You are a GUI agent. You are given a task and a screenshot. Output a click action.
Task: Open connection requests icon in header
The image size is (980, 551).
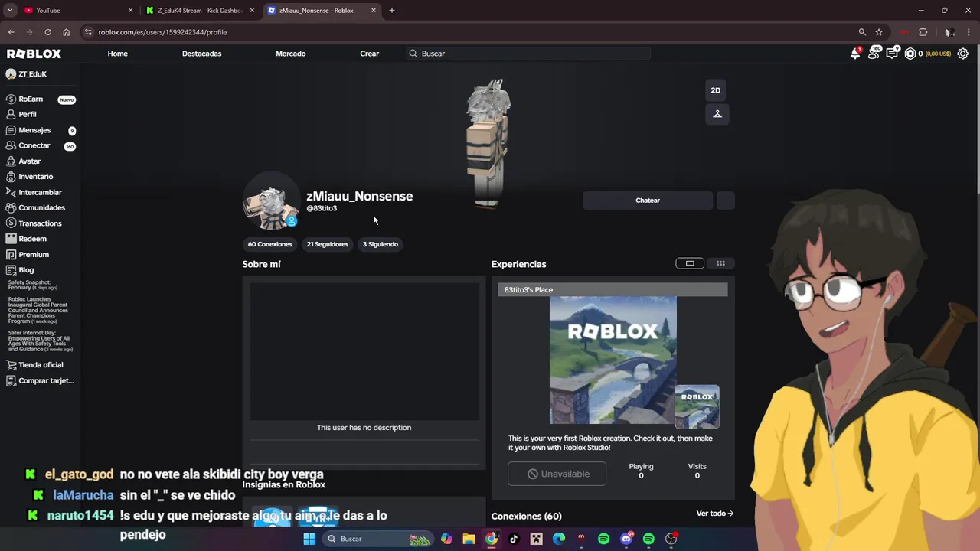point(874,54)
